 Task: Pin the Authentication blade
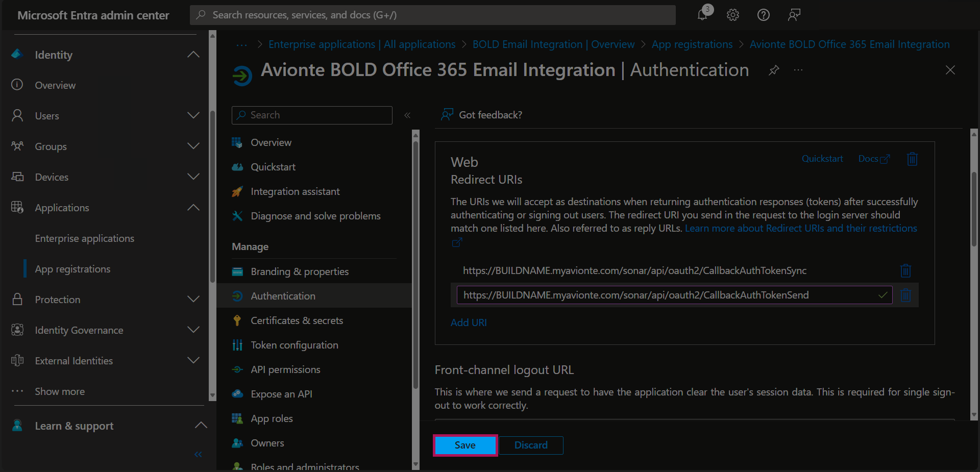pos(774,70)
